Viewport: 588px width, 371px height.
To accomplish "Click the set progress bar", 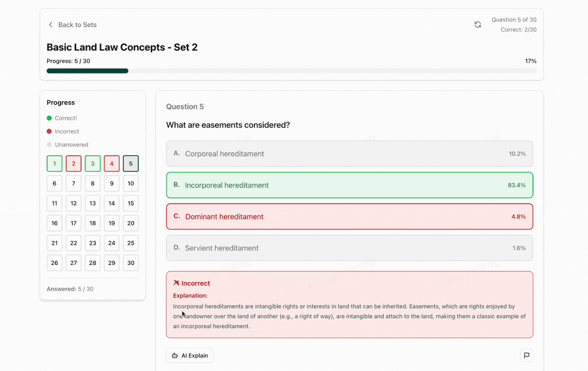I will coord(291,71).
